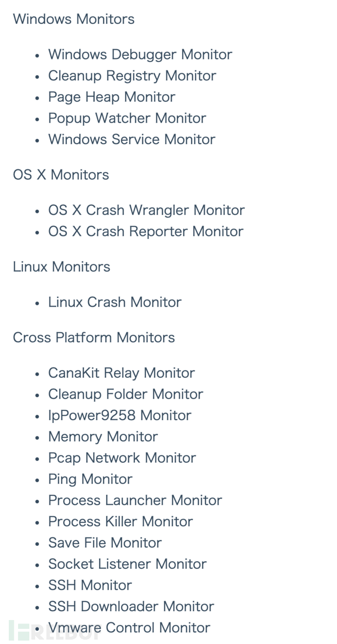Open the SSH Downloader Monitor link

click(131, 606)
